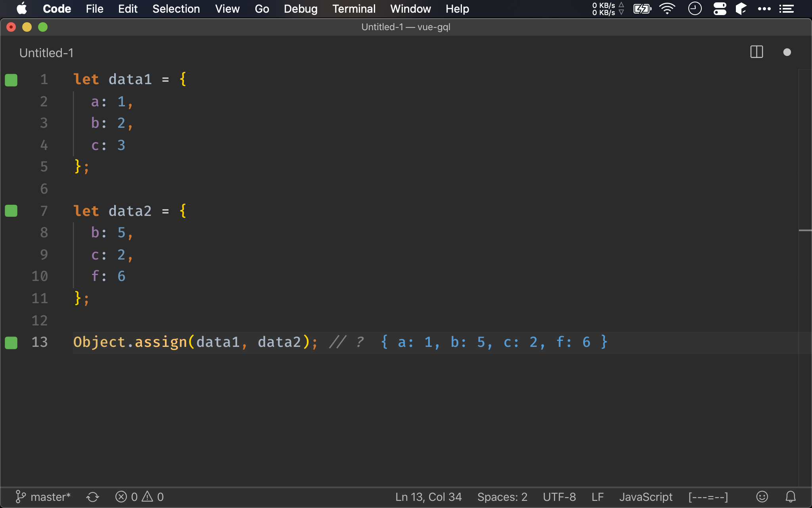Open the Go menu
Viewport: 812px width, 508px height.
tap(262, 9)
